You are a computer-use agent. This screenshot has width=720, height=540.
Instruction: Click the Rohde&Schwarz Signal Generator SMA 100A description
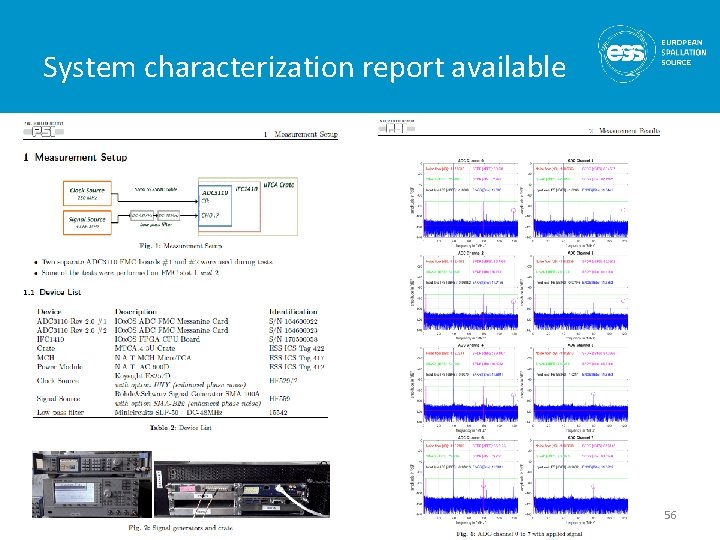(x=187, y=394)
